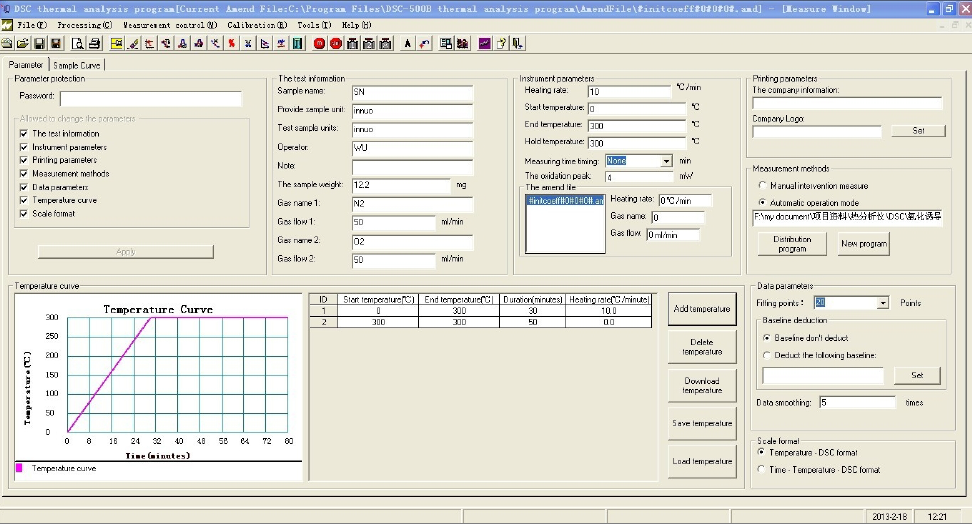Toggle 'Printing parameters' checkbox
This screenshot has width=972, height=524.
coord(24,160)
